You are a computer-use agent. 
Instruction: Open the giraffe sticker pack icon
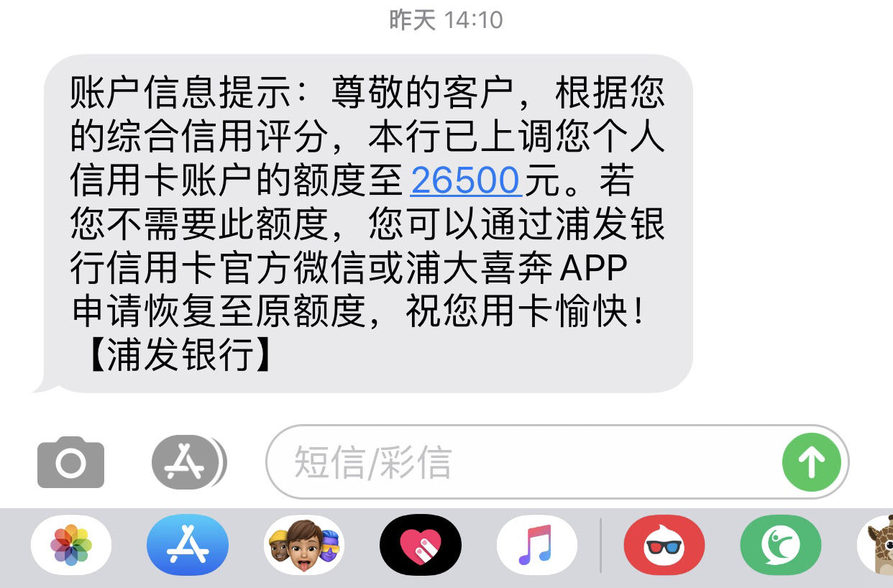coord(876,545)
